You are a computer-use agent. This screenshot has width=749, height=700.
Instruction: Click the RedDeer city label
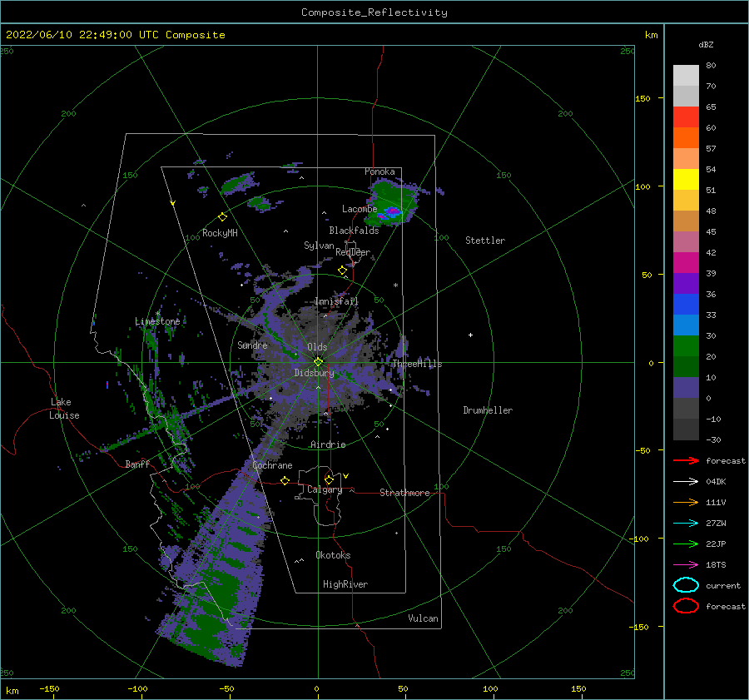tap(353, 252)
